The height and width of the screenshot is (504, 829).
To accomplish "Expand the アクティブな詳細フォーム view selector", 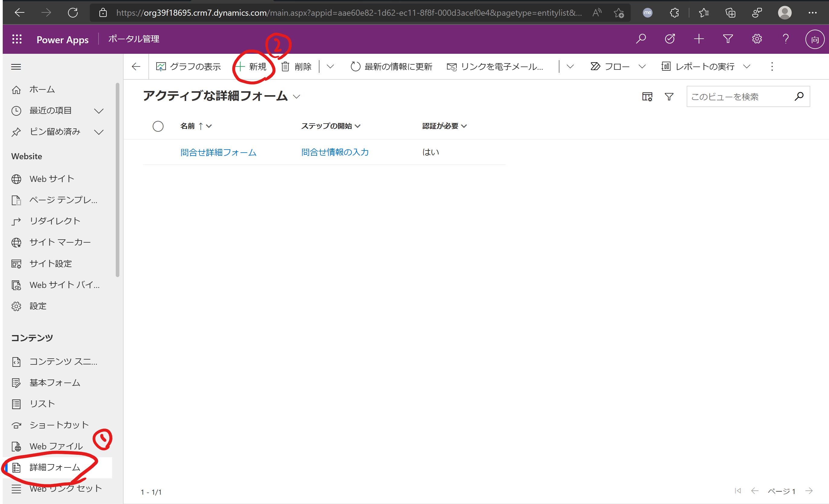I will 297,97.
